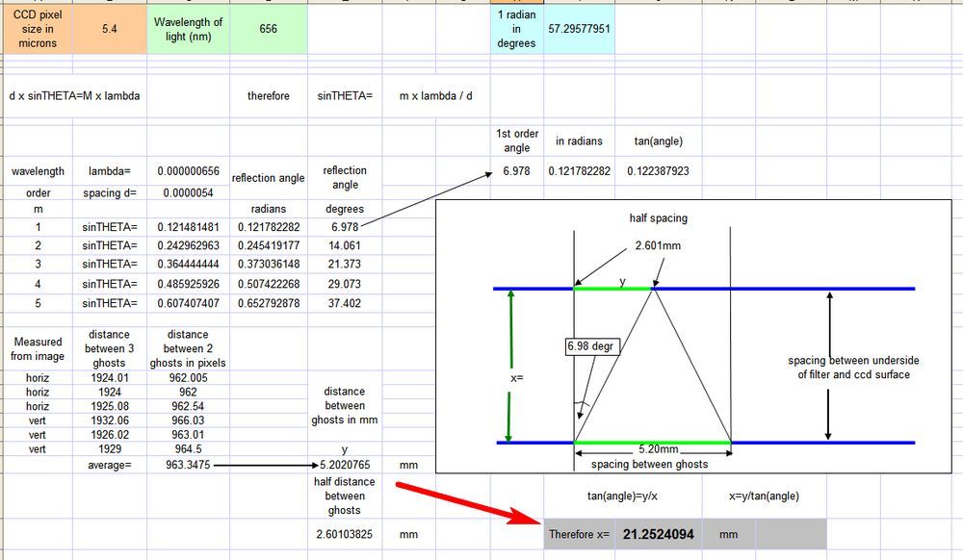The width and height of the screenshot is (963, 560).
Task: Click the bold result 21.2524094 cell
Action: pos(658,533)
